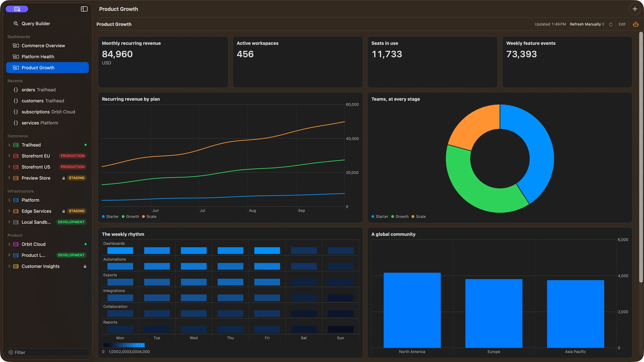The image size is (644, 362).
Task: Click the Commerce Overview dashboard icon
Action: tap(16, 46)
